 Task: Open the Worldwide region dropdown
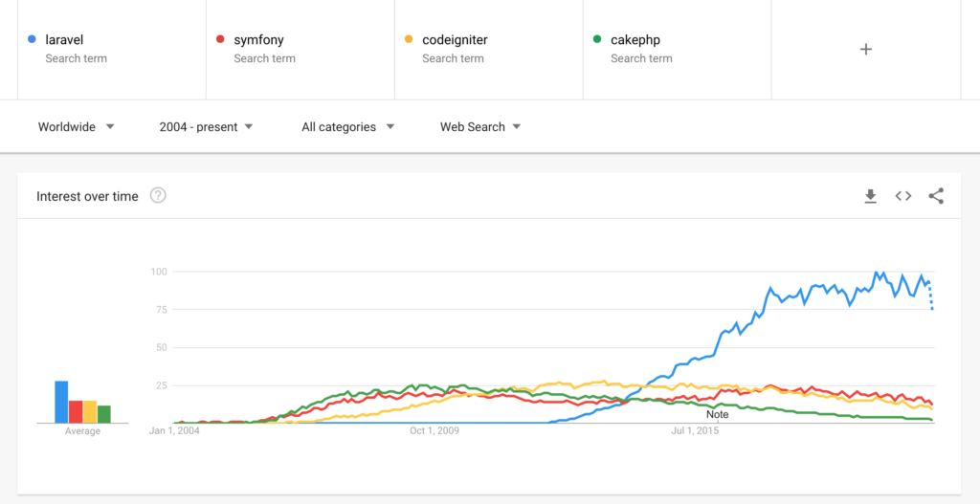77,127
